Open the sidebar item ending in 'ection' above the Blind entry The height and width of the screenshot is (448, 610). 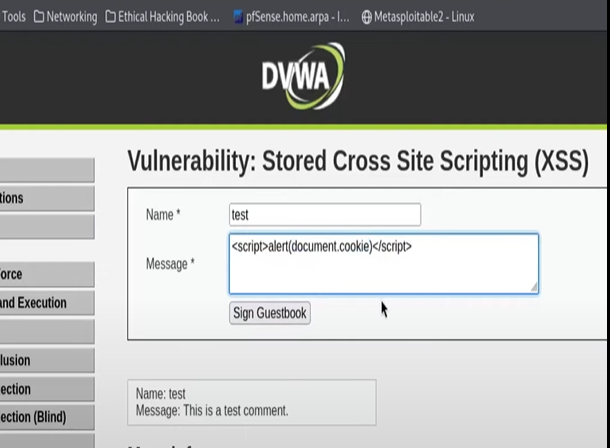click(47, 389)
